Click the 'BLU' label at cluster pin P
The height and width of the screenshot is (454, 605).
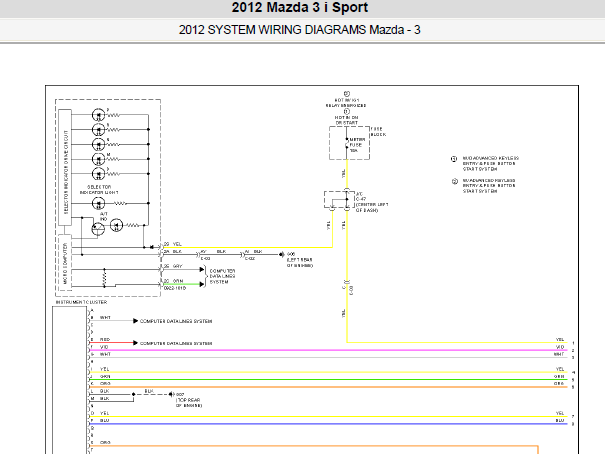click(105, 420)
